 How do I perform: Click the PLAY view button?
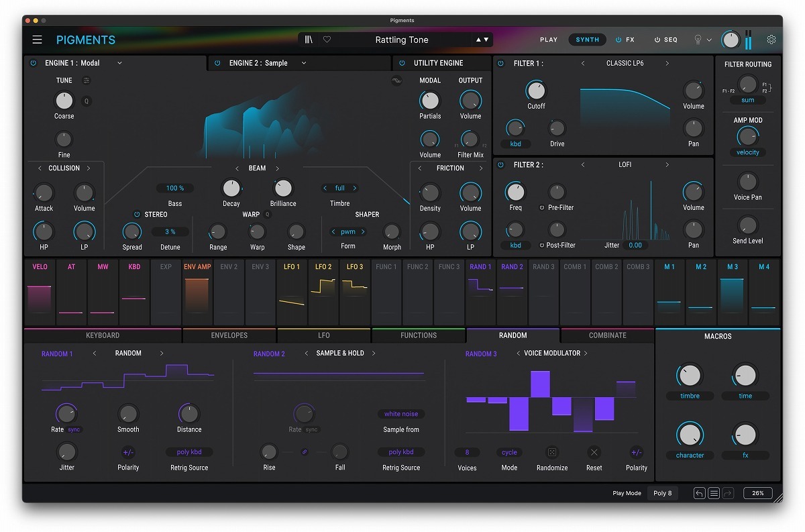pos(549,40)
